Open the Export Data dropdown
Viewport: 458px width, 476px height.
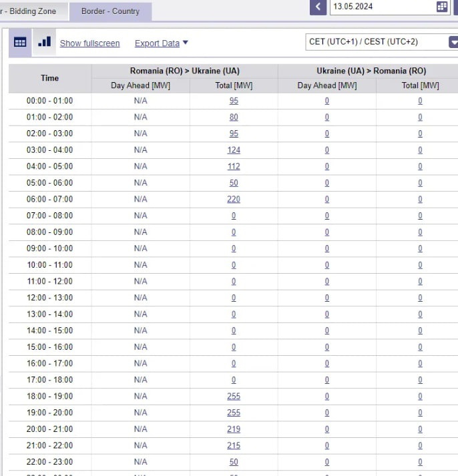click(162, 43)
